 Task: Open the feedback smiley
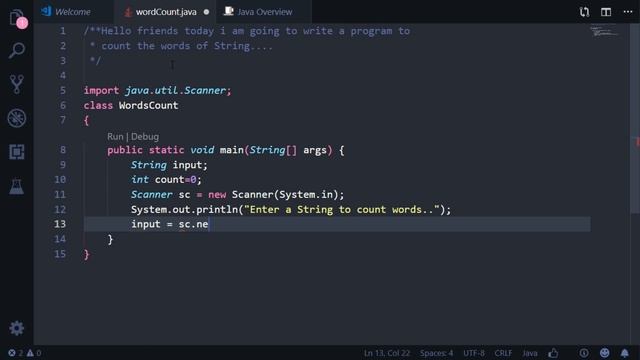point(604,353)
